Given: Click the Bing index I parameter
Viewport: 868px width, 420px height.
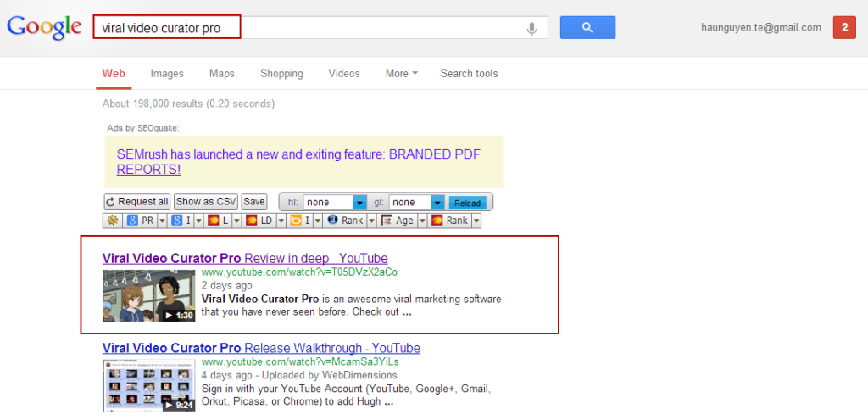Looking at the screenshot, I should 299,221.
